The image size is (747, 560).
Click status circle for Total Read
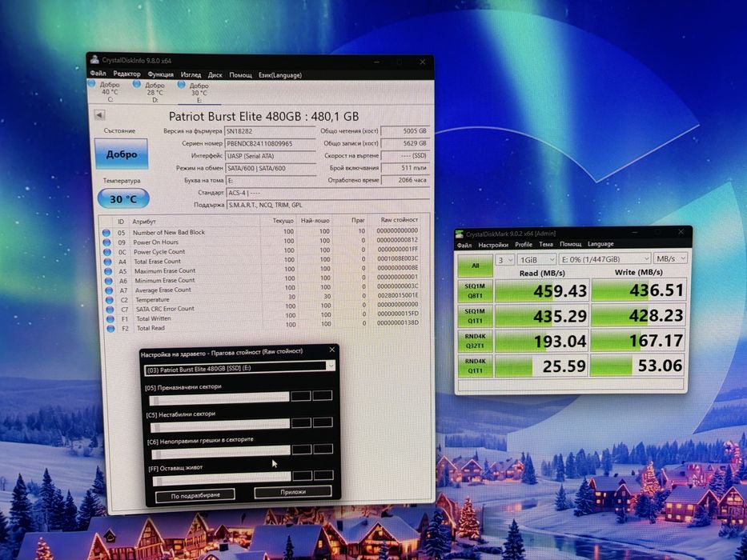point(111,329)
